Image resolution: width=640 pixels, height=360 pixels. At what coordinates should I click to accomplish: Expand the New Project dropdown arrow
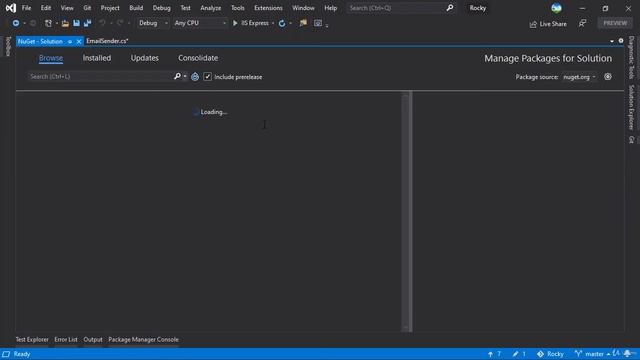56,23
